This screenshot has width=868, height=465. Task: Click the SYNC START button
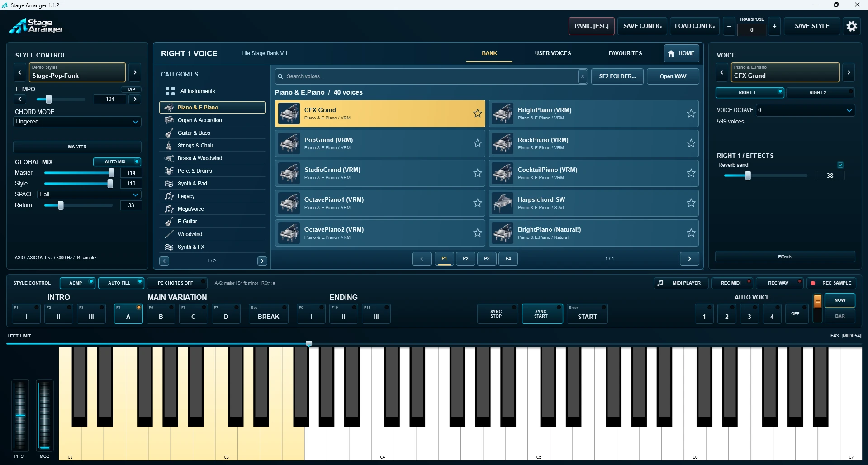(x=542, y=314)
